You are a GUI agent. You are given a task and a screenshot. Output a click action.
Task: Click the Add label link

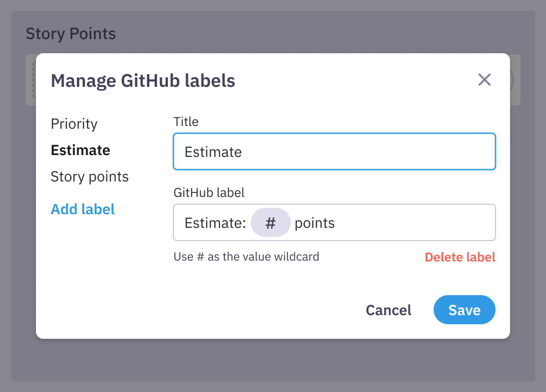(83, 209)
